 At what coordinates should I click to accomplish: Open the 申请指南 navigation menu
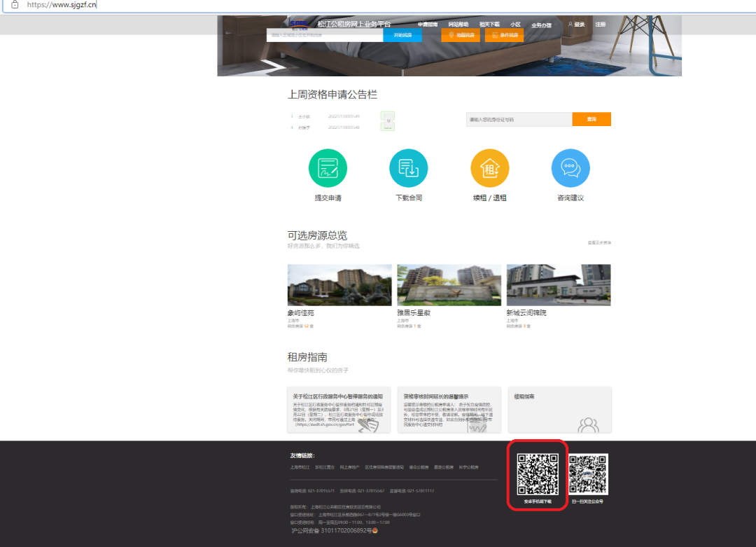coord(428,25)
